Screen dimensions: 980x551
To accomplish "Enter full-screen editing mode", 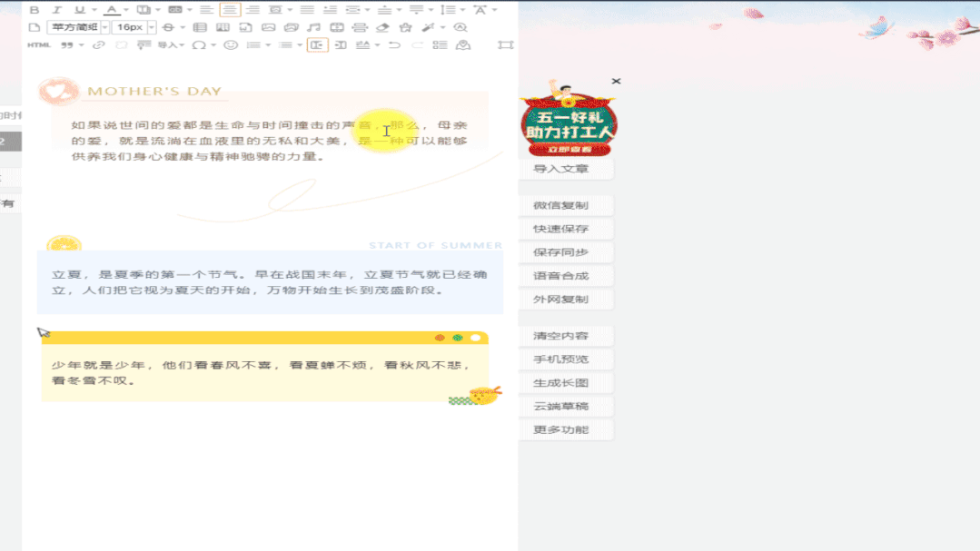I will (x=506, y=45).
